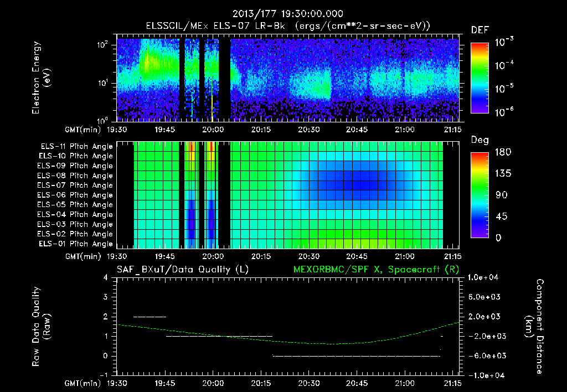567x392 pixels.
Task: Select the ELS-09 Pitch Angle row label
Action: click(x=75, y=166)
